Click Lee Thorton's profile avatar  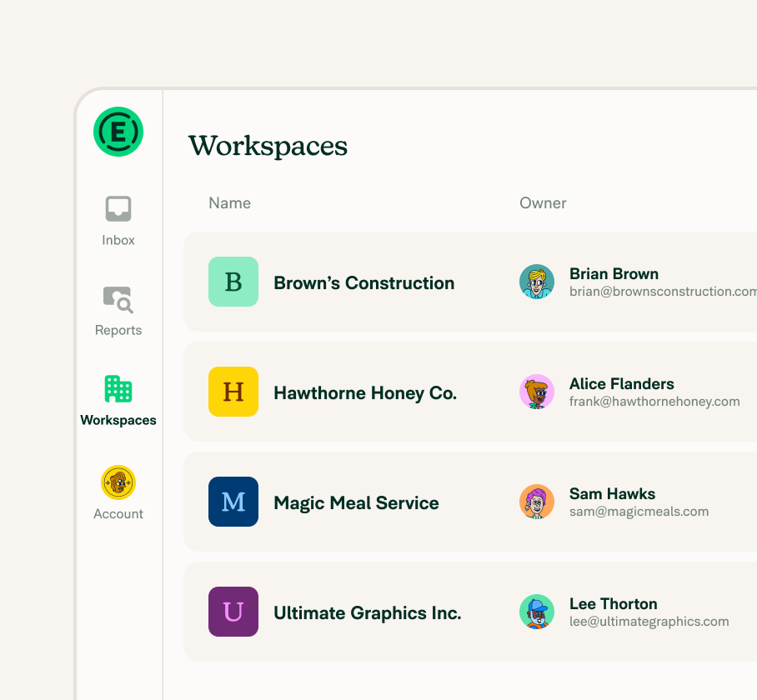tap(537, 612)
